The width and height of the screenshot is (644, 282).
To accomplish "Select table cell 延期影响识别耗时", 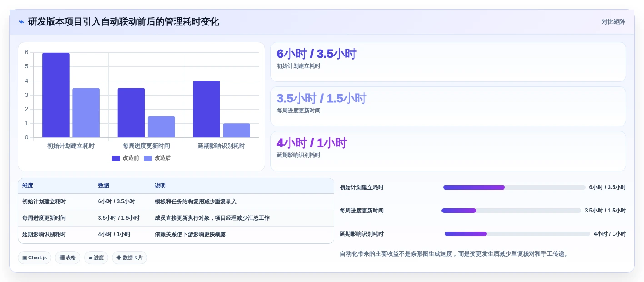I will point(44,234).
